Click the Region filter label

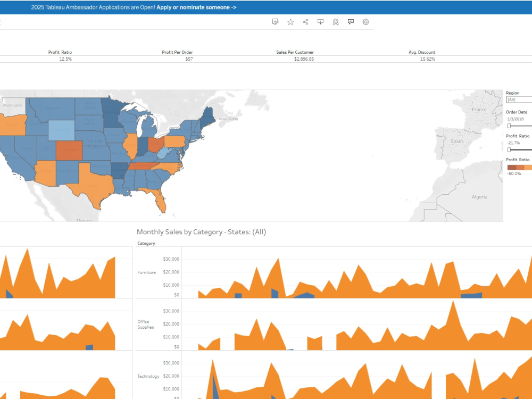pyautogui.click(x=513, y=93)
